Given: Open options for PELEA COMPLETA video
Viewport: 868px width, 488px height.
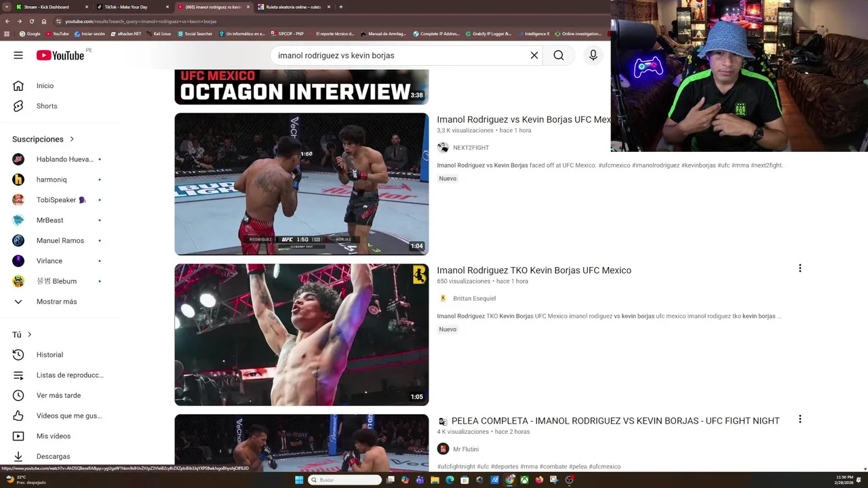Looking at the screenshot, I should 800,420.
